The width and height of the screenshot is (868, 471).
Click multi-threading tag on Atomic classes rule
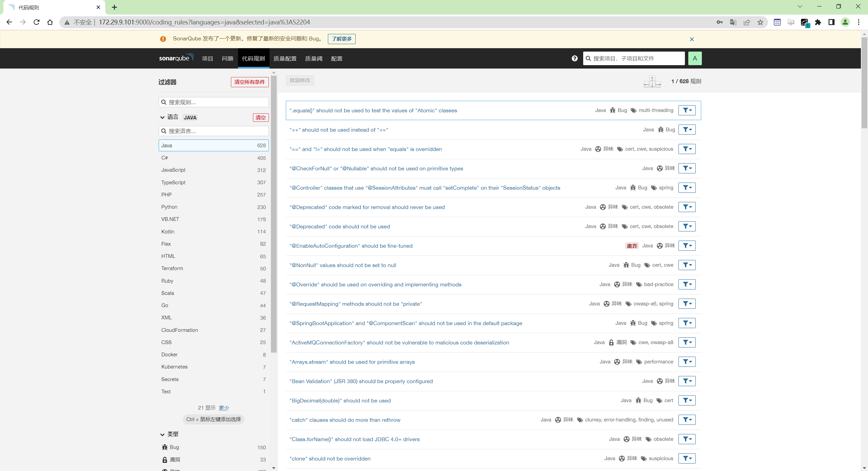pyautogui.click(x=656, y=110)
